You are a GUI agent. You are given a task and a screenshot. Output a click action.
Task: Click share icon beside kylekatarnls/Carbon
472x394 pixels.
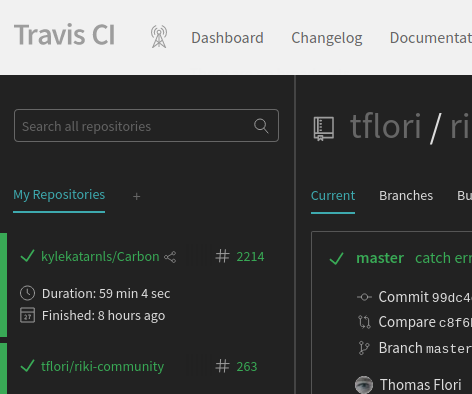coord(170,257)
